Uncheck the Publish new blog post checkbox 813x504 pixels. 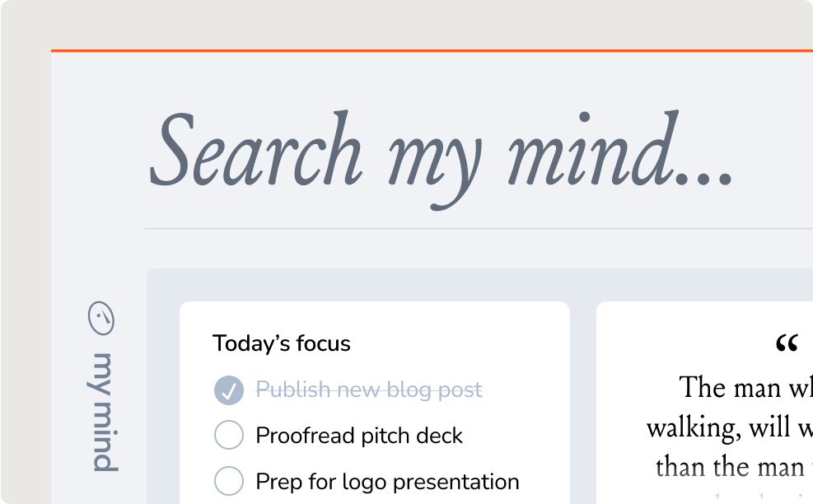(228, 390)
